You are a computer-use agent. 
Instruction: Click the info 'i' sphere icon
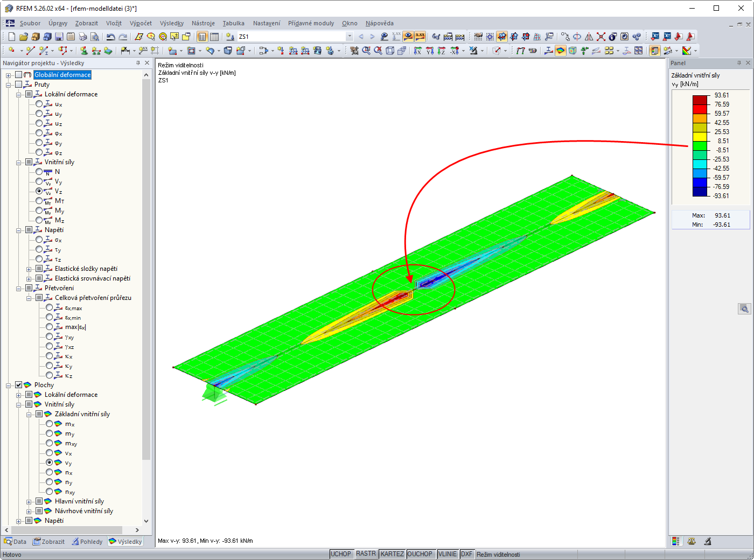coord(613,37)
